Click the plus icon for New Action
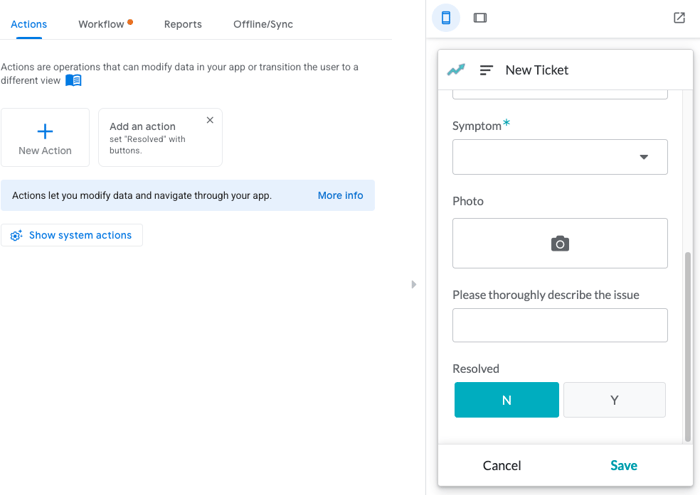Screen dimensions: 700x495 [45, 131]
